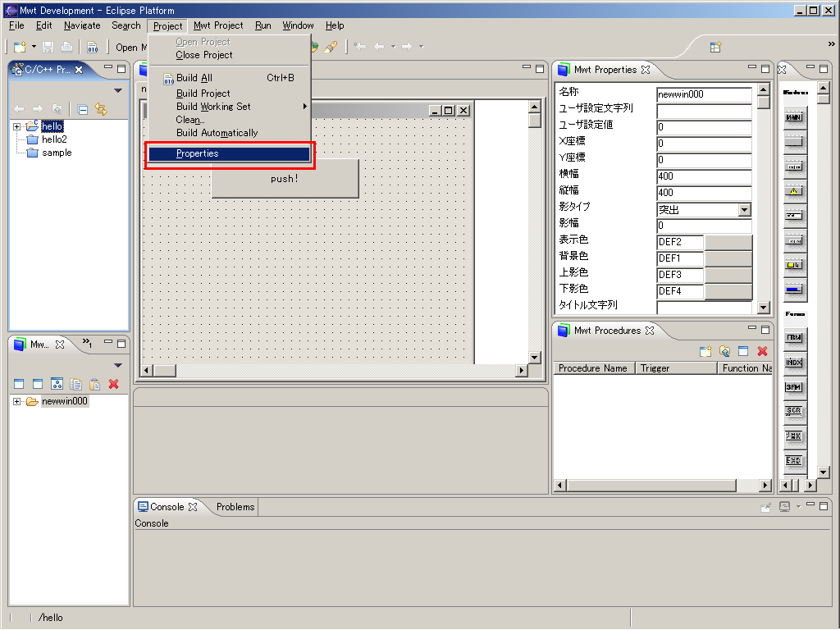The height and width of the screenshot is (630, 840).
Task: Select newwin000 folder in Mwt view
Action: [x=64, y=401]
